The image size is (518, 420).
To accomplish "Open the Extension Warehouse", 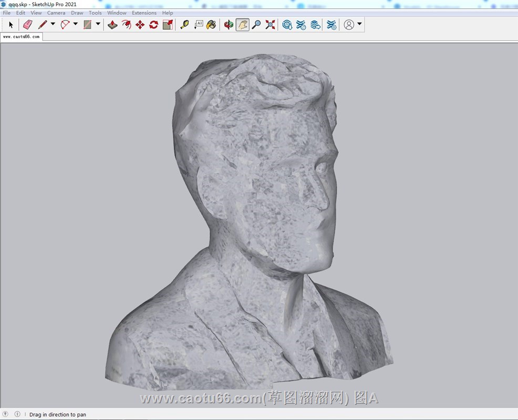I will tap(301, 25).
